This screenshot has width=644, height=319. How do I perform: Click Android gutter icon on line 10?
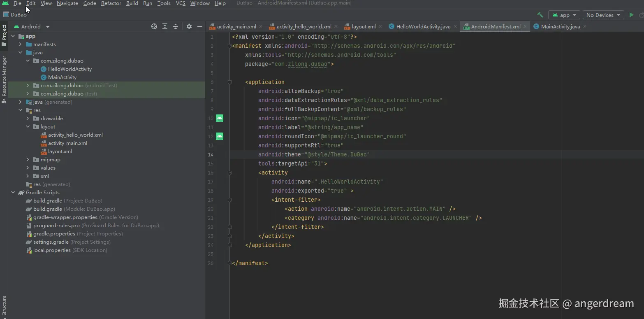click(x=220, y=119)
